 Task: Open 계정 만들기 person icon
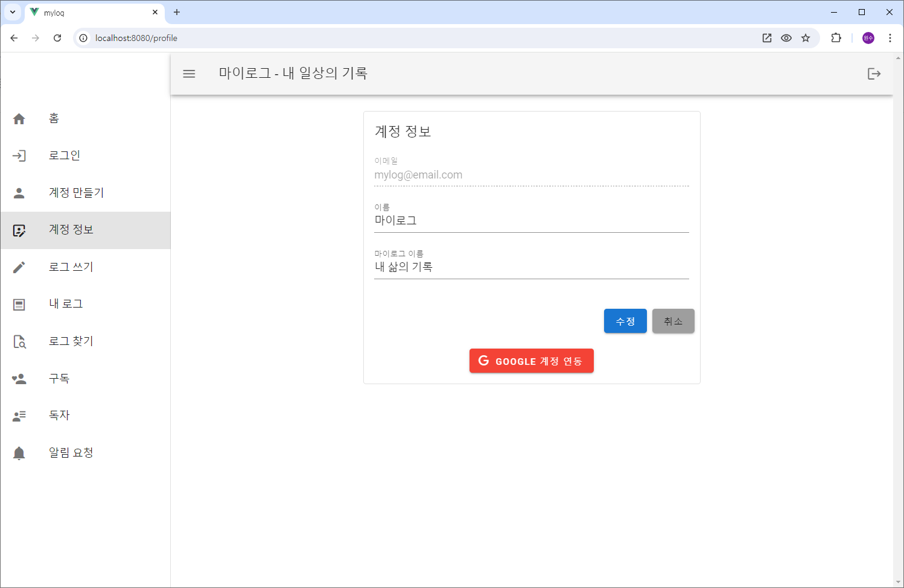(19, 192)
